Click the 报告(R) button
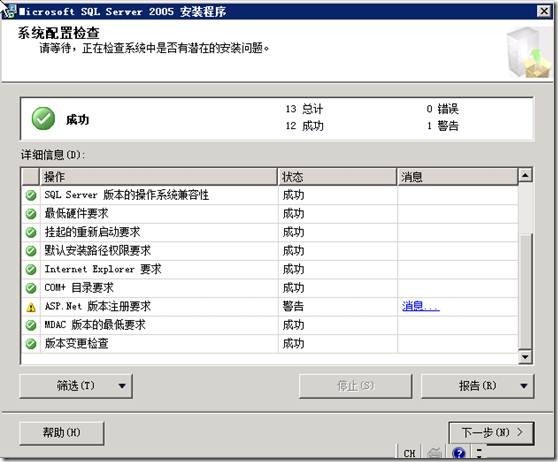 tap(477, 386)
